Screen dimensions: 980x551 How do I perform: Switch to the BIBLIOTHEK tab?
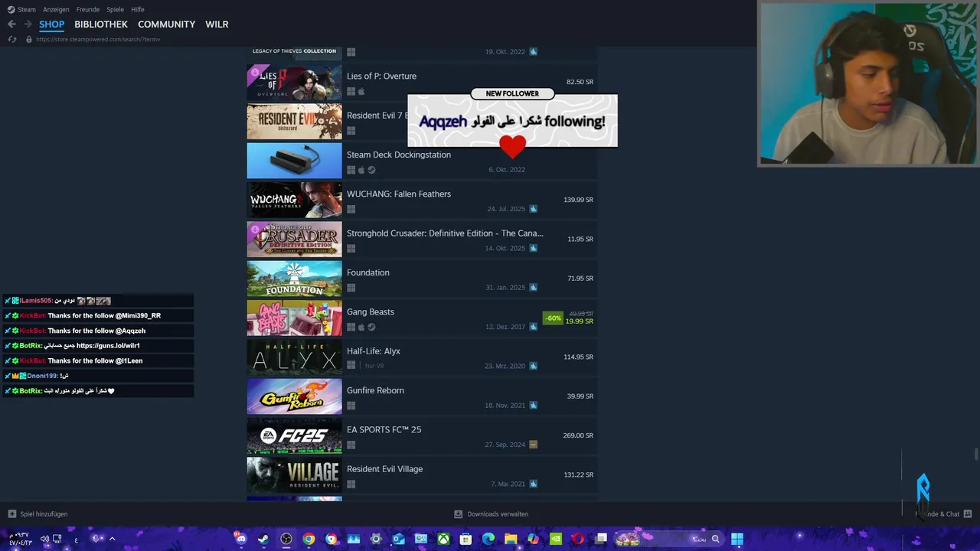(x=101, y=24)
